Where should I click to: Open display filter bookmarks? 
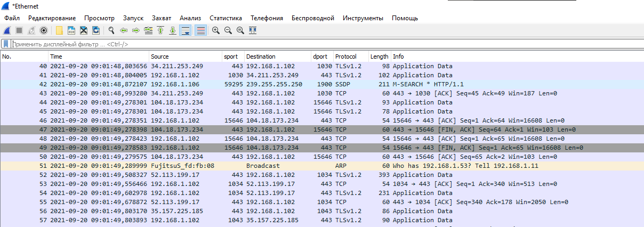(x=6, y=45)
